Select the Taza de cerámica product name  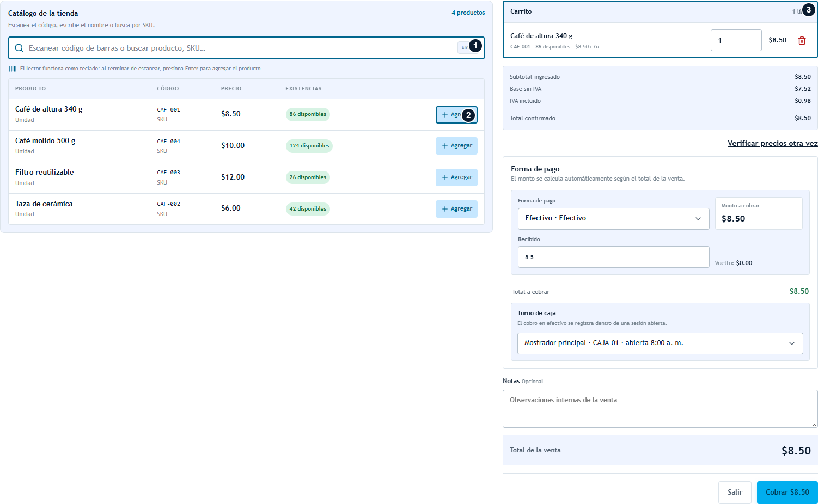pos(44,204)
